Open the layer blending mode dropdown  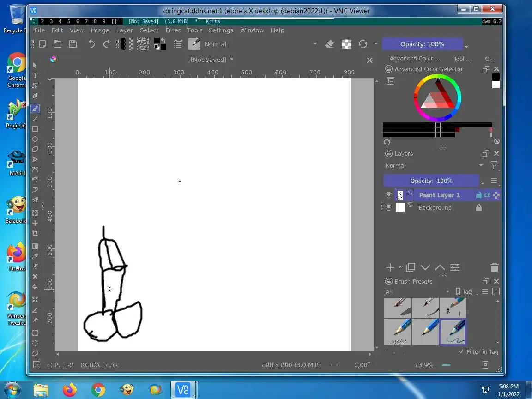click(434, 166)
